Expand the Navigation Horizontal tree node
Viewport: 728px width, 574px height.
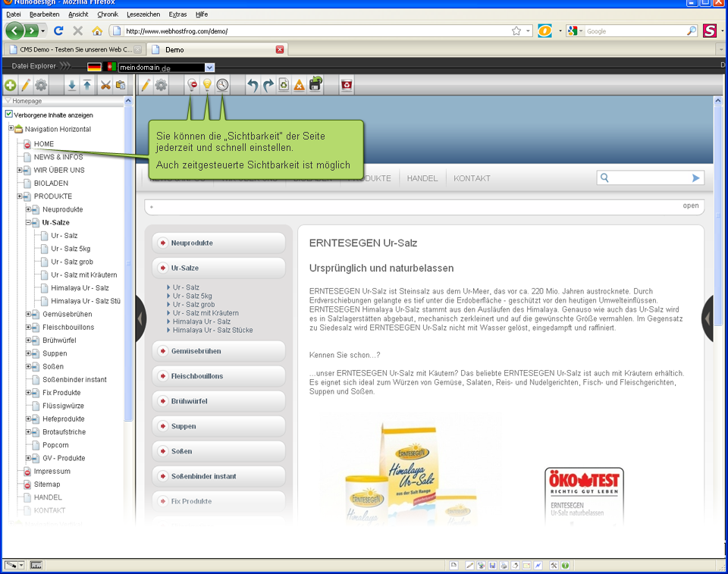11,128
